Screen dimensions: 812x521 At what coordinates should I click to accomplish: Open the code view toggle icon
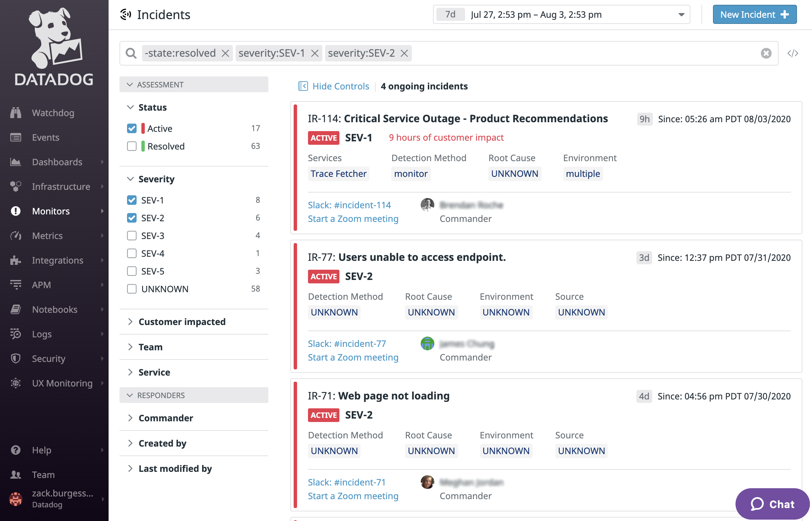[793, 53]
